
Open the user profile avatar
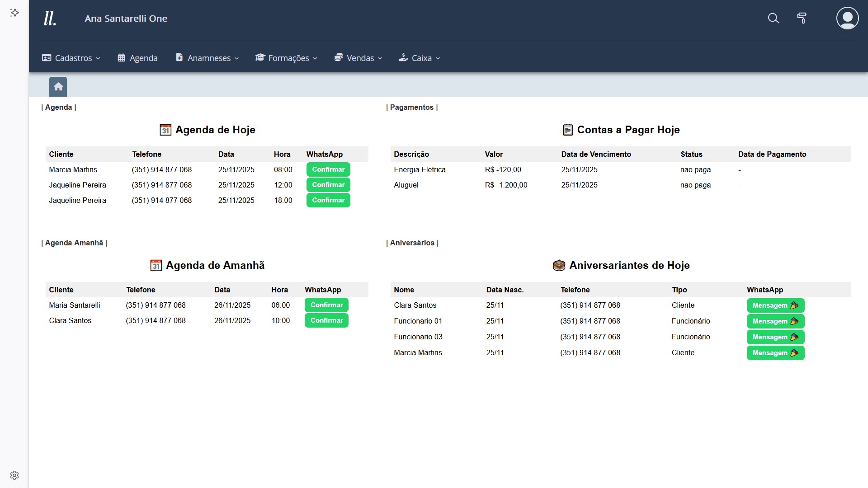(x=847, y=18)
